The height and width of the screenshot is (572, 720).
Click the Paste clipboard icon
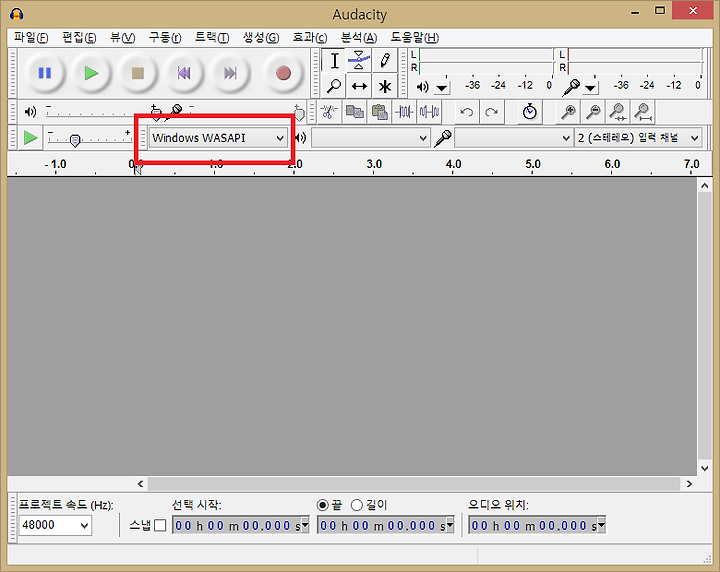click(379, 112)
